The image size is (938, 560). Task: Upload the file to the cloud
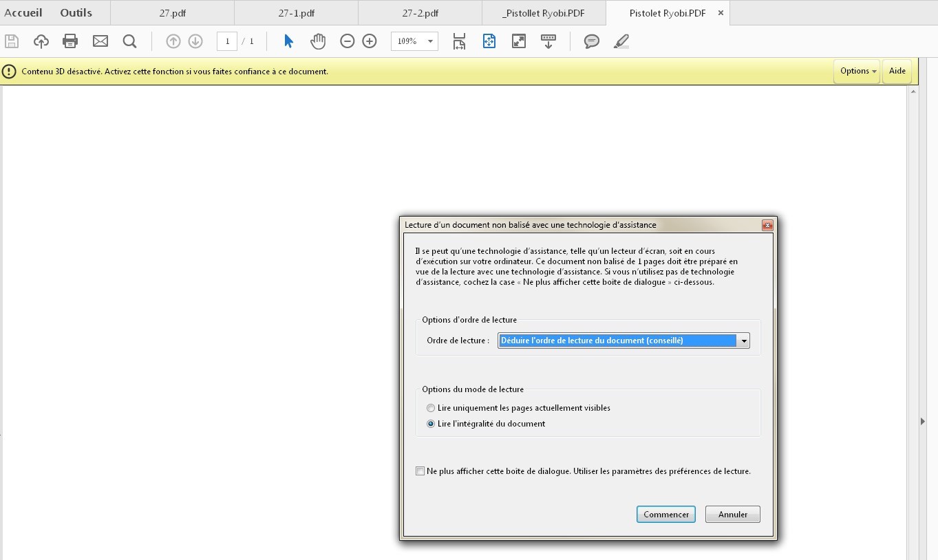pos(41,41)
